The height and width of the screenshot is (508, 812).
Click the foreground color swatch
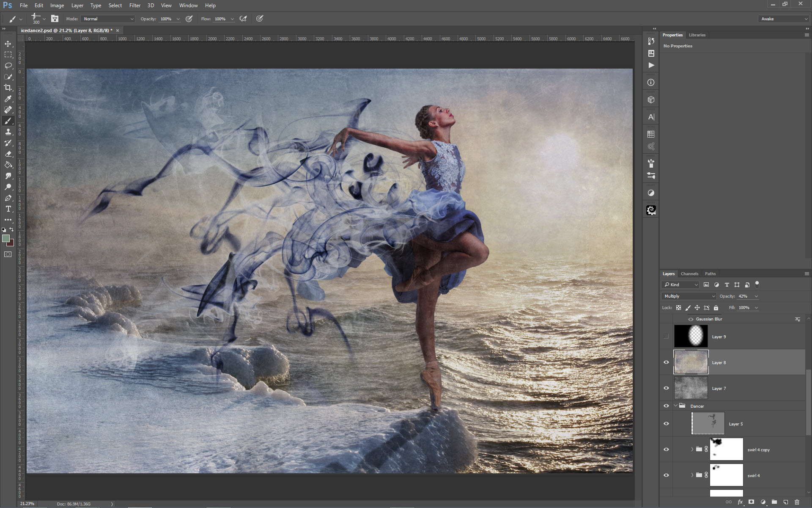tap(6, 239)
